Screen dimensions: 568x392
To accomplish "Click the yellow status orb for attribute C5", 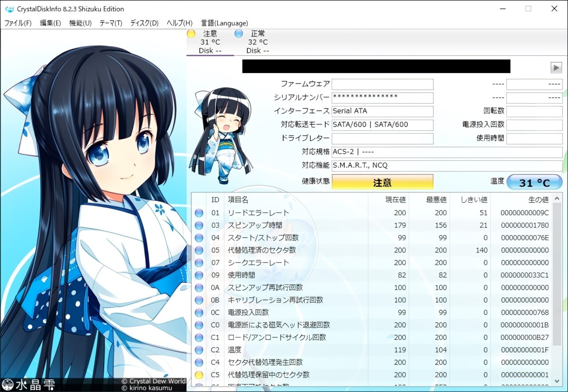I will [199, 375].
